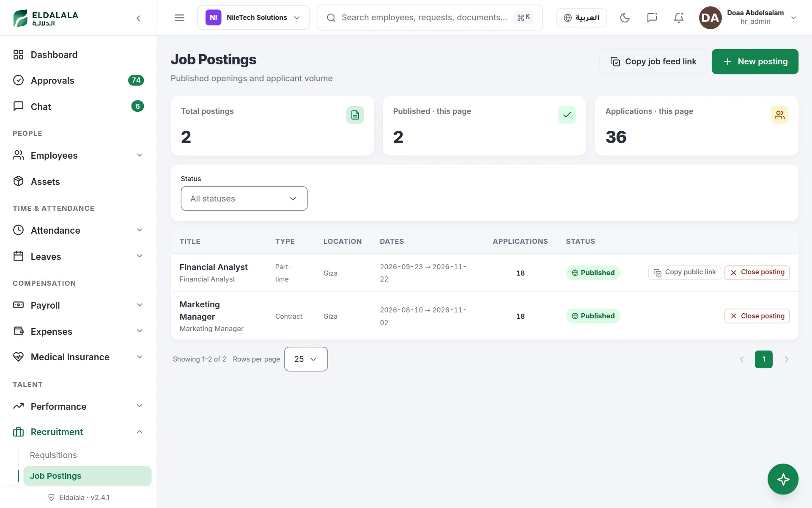Screen dimensions: 812x508
Task: Create a New posting
Action: click(755, 61)
